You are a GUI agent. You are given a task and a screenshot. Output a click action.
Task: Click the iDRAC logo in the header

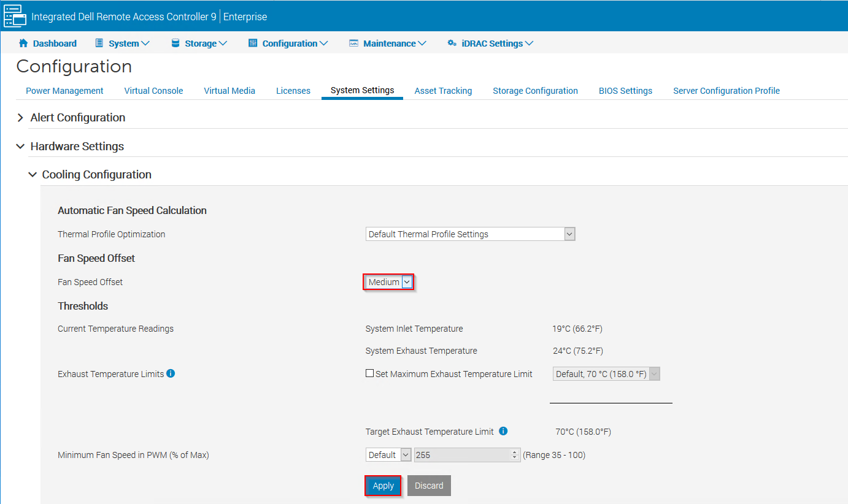(15, 15)
